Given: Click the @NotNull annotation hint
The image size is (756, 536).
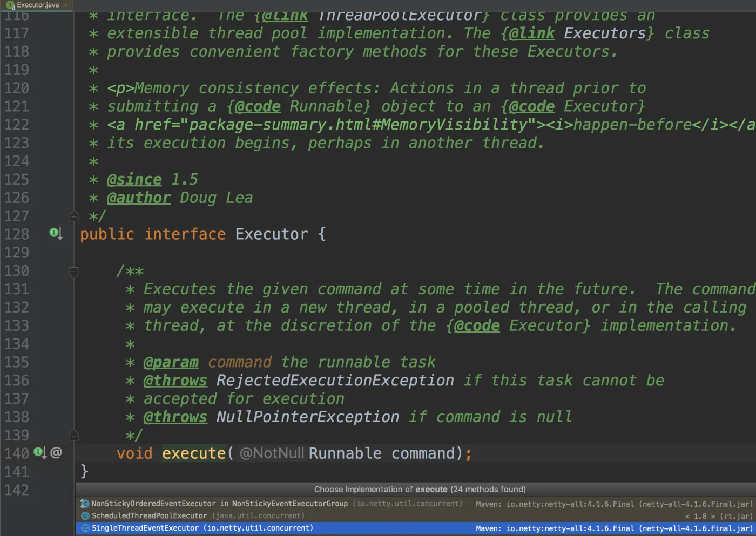Looking at the screenshot, I should point(272,453).
